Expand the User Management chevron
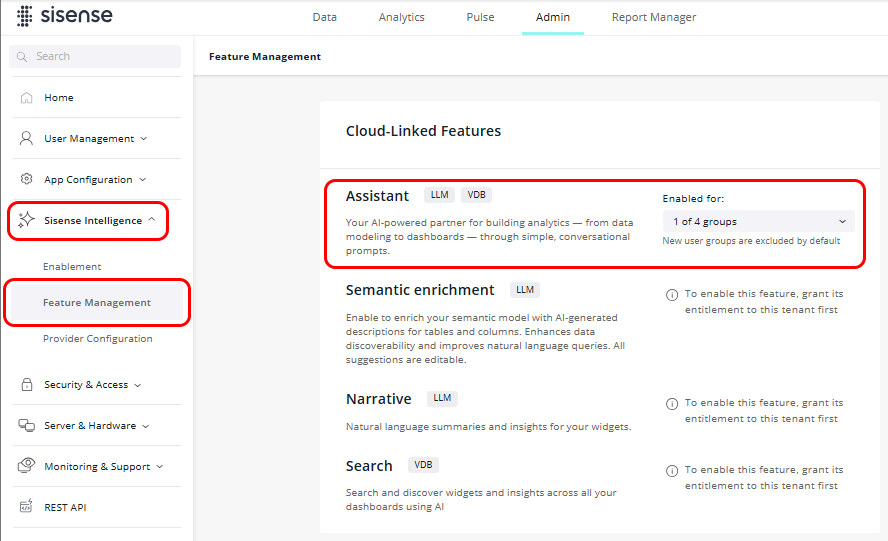The width and height of the screenshot is (888, 541). (x=144, y=138)
